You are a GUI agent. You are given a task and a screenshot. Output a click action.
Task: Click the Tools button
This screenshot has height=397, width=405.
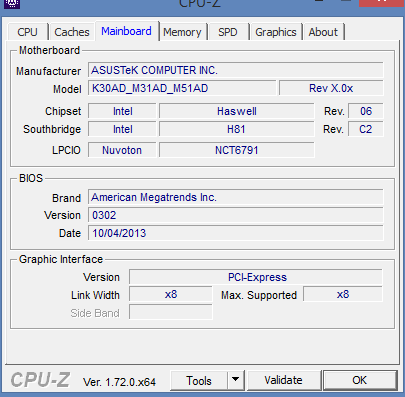[x=199, y=380]
